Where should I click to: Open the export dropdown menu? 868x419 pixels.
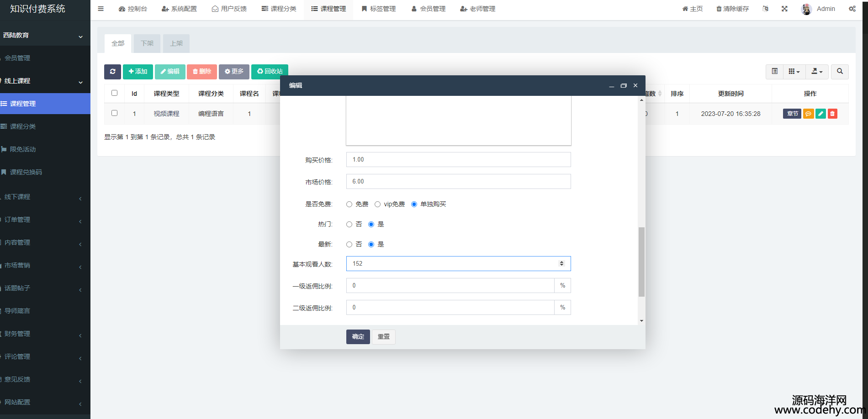[x=816, y=72]
